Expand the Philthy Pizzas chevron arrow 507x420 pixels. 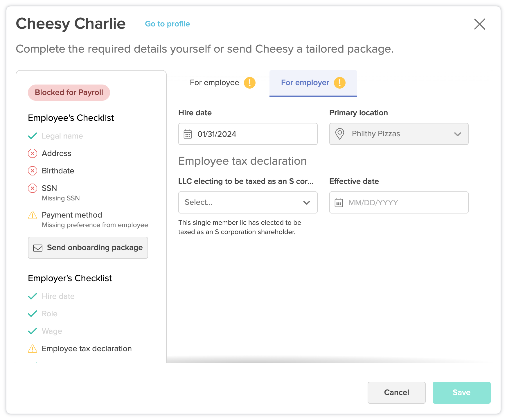pyautogui.click(x=457, y=134)
